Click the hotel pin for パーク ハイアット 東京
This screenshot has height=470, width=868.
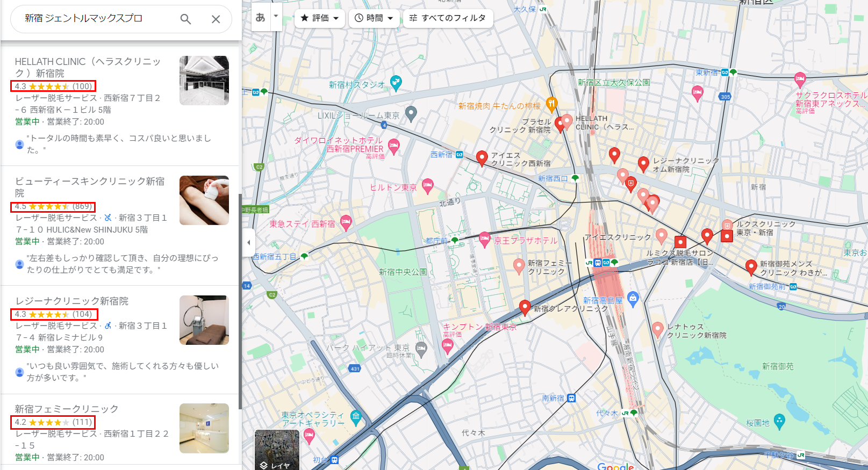pyautogui.click(x=421, y=349)
